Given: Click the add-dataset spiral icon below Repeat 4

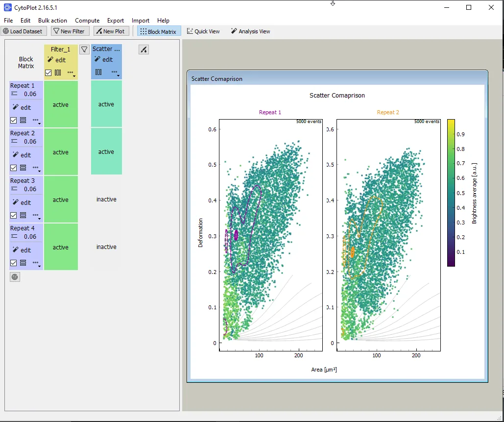Looking at the screenshot, I should [15, 277].
